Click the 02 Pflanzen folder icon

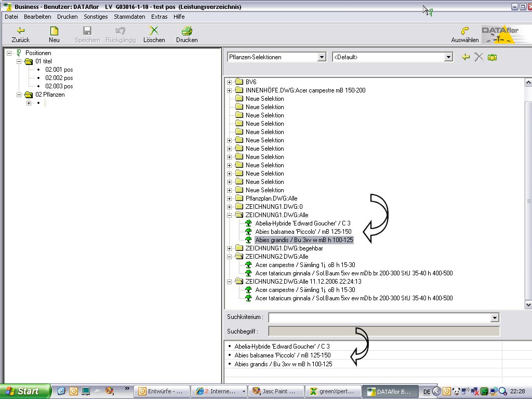[29, 95]
